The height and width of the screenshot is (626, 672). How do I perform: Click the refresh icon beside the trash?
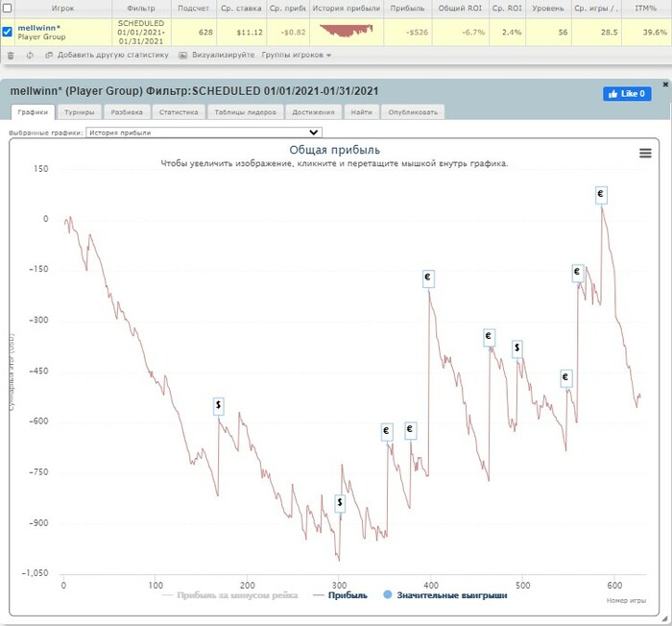(30, 56)
